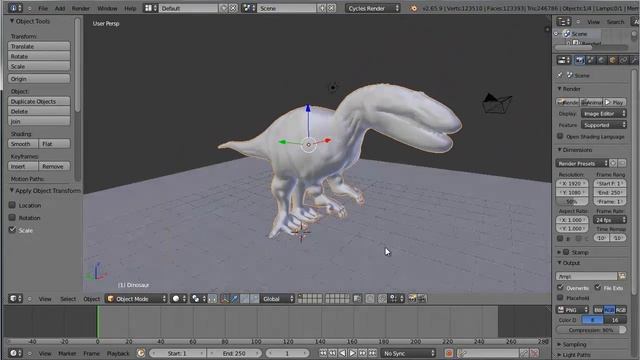
Task: Open the Window menu
Action: pos(107,8)
